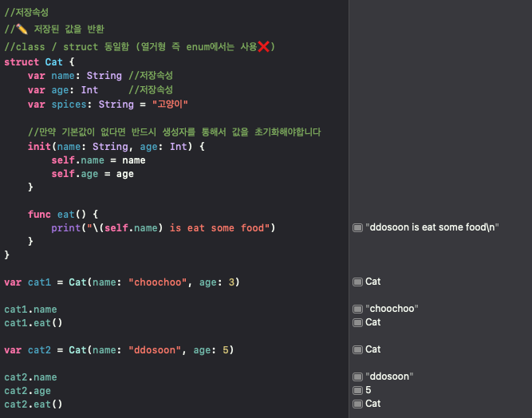Click the cat2.name code line
The width and height of the screenshot is (532, 418).
[30, 377]
